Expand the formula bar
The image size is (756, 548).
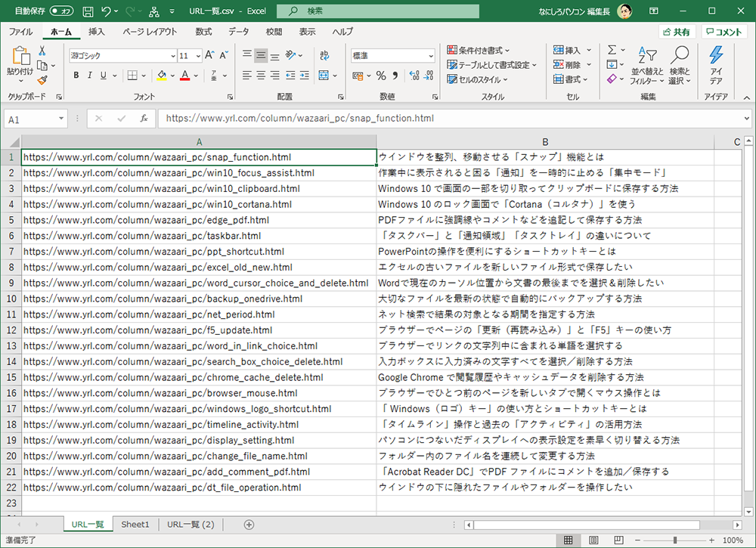(x=746, y=119)
